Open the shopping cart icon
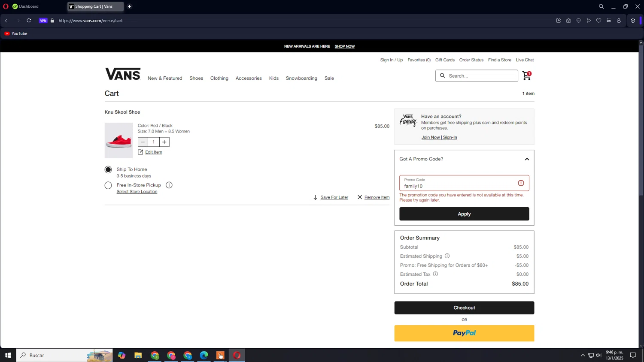 pyautogui.click(x=527, y=75)
